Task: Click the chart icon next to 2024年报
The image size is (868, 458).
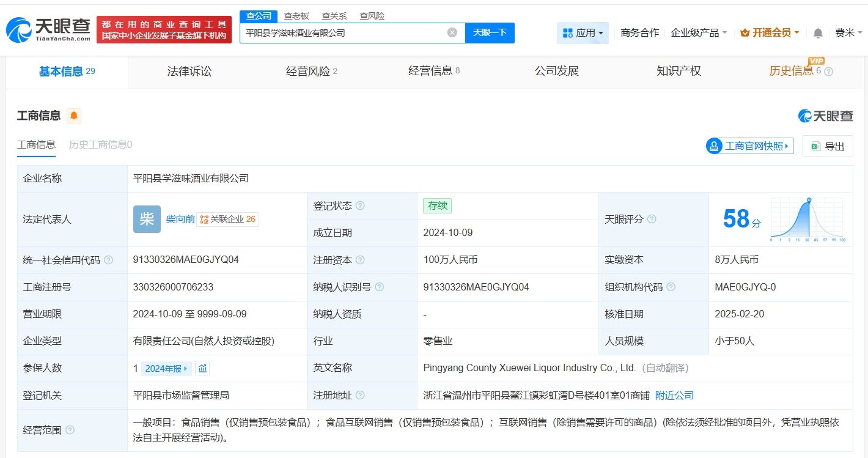Action: [x=202, y=368]
